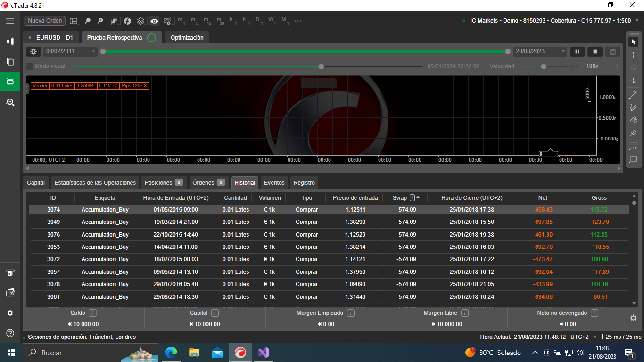
Task: Stop the backtest
Action: pos(595,51)
